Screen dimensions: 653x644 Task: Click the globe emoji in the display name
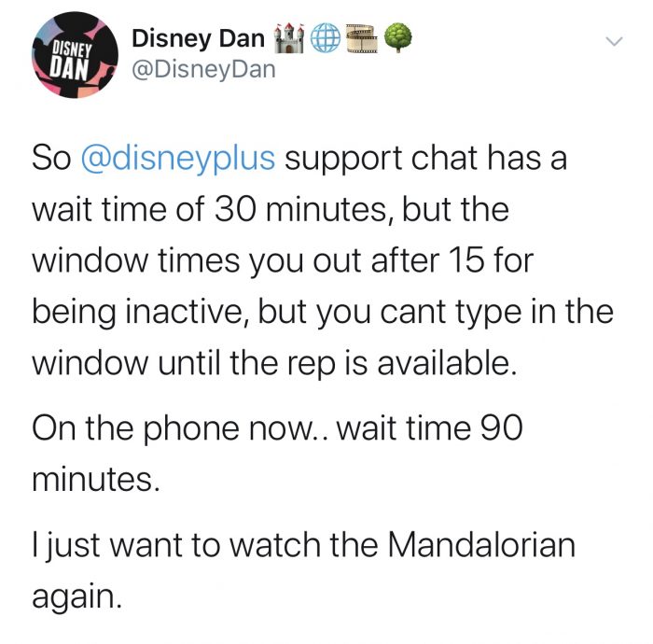[x=326, y=38]
